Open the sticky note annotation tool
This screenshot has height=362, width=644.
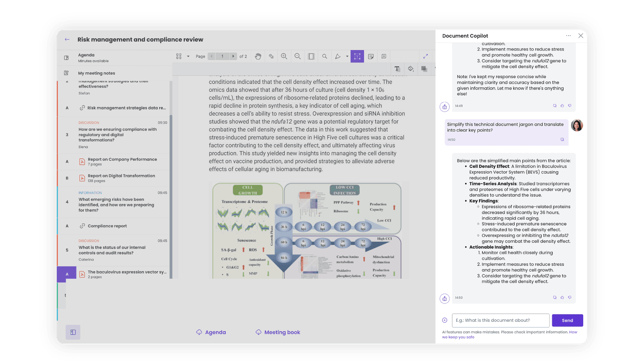click(x=370, y=56)
